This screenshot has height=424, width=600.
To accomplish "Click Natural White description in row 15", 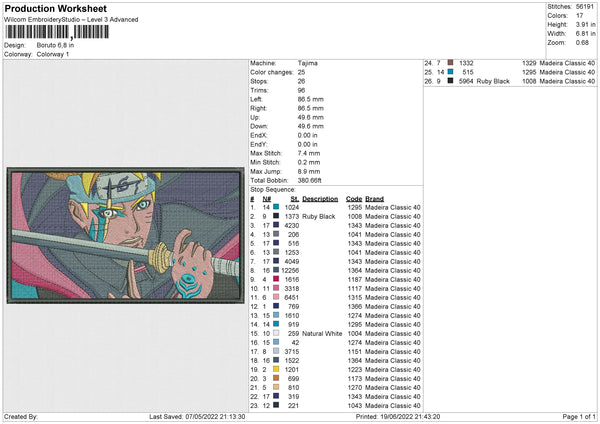I will point(322,334).
